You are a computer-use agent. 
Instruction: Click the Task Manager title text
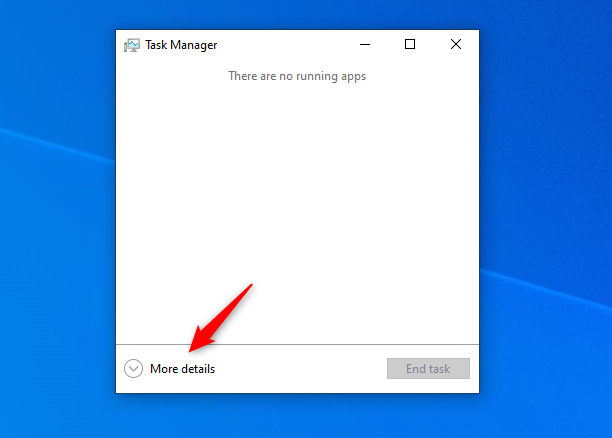coord(181,45)
